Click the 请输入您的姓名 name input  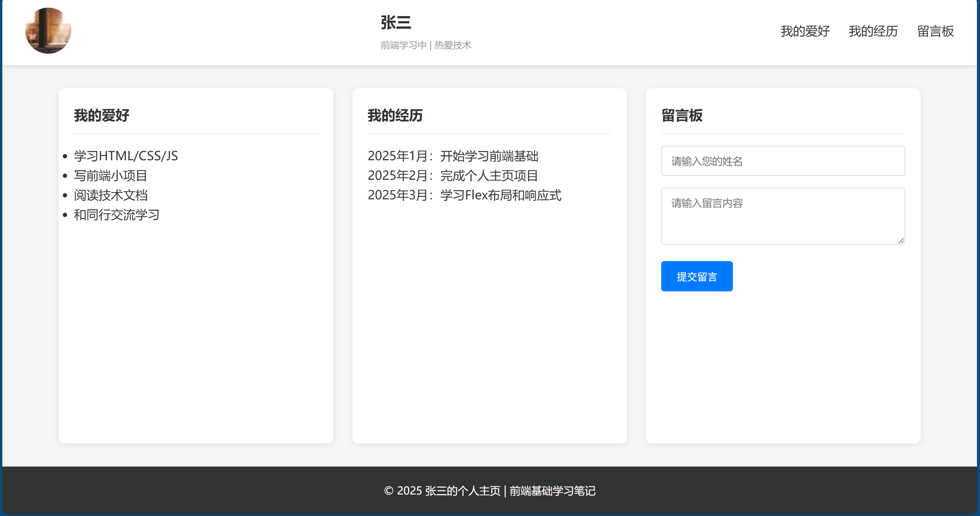click(783, 161)
